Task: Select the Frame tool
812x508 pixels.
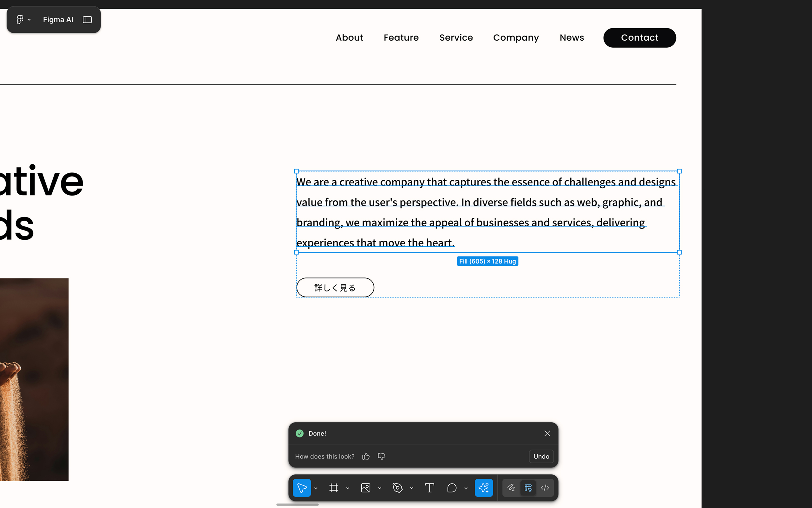Action: (x=334, y=487)
